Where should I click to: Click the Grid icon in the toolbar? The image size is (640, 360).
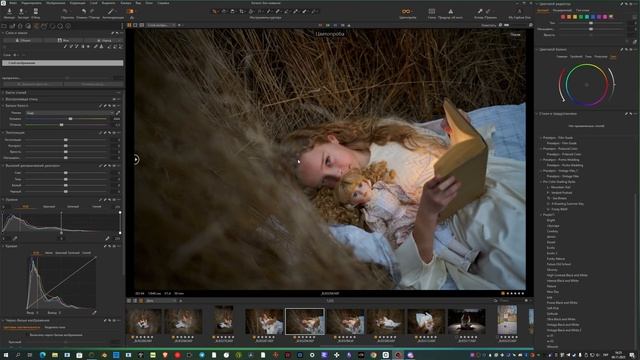tap(431, 11)
